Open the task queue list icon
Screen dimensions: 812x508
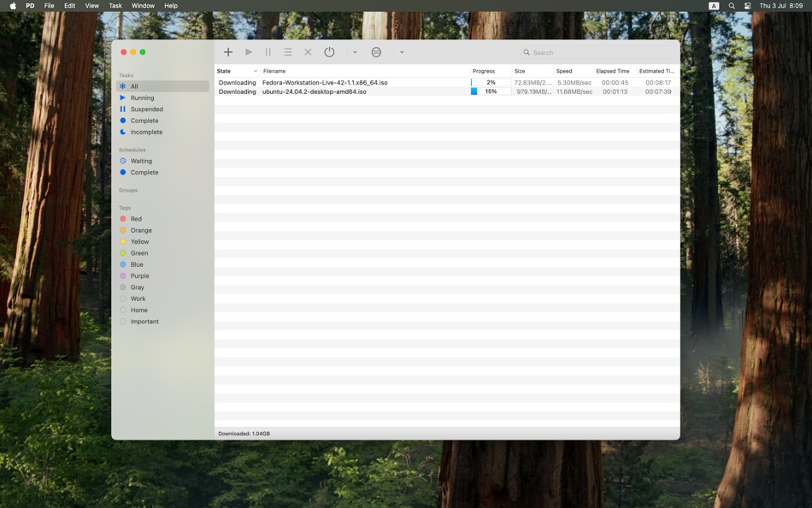tap(287, 52)
